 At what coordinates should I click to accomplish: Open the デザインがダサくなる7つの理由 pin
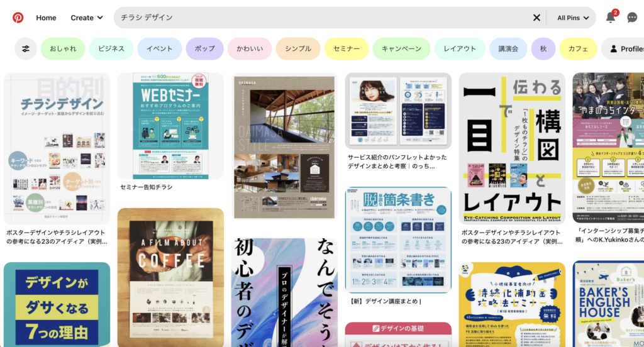tap(57, 305)
